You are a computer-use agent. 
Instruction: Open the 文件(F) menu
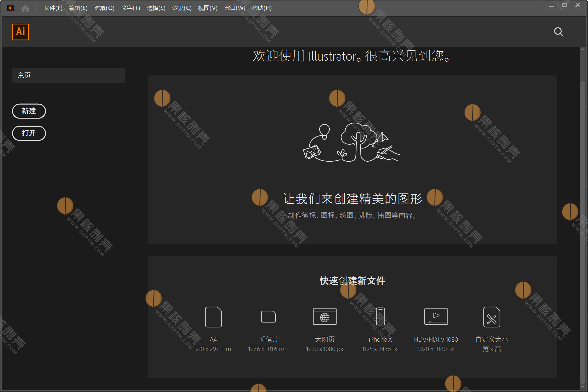(x=53, y=8)
